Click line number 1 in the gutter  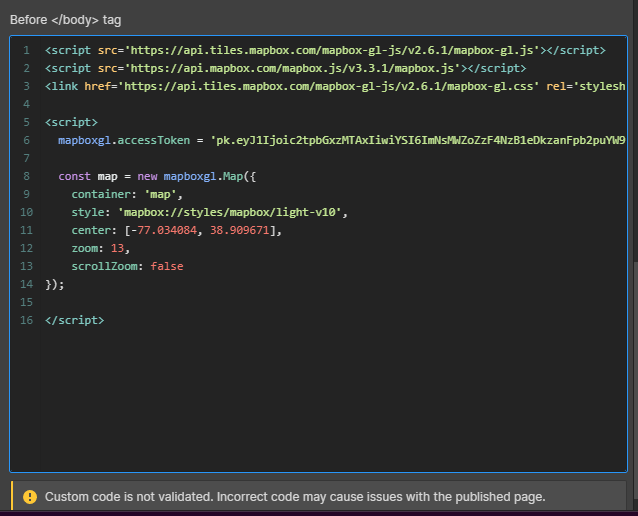pos(26,50)
